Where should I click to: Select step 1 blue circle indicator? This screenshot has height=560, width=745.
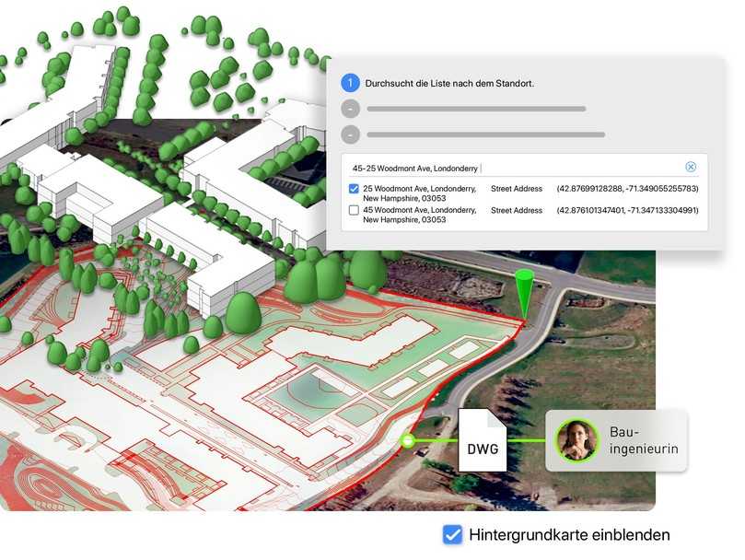click(350, 83)
